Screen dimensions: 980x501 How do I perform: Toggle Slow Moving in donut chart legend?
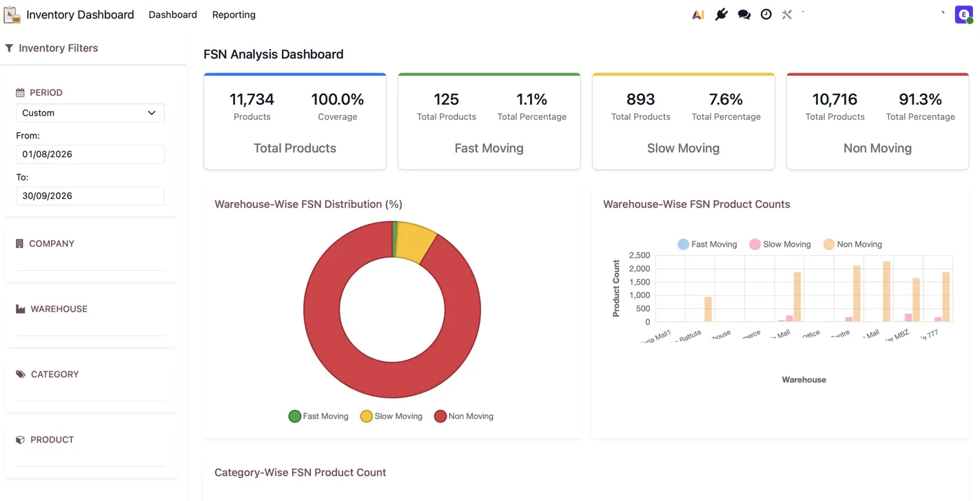click(391, 416)
